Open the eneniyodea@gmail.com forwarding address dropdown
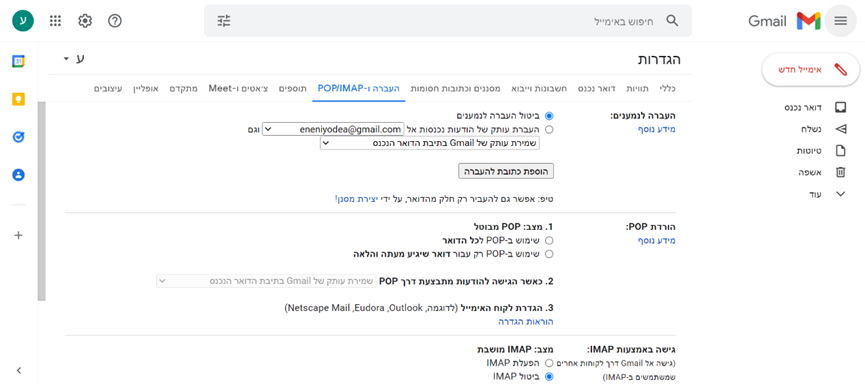865x384 pixels. click(333, 129)
